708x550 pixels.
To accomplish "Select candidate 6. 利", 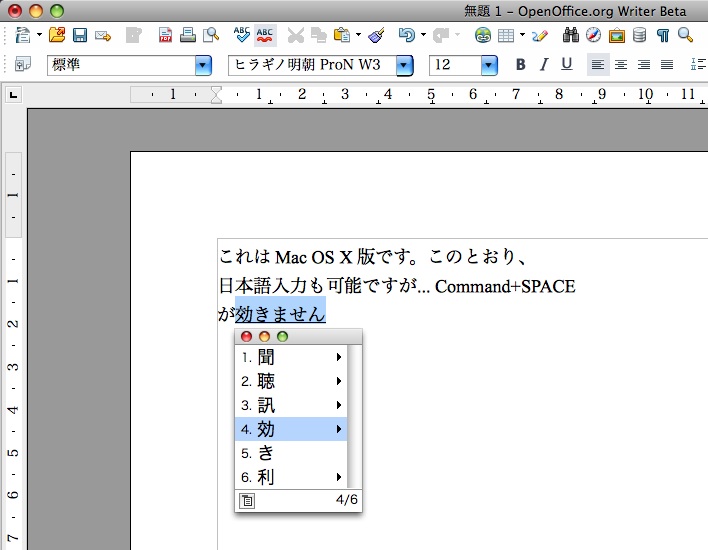I will pyautogui.click(x=291, y=477).
